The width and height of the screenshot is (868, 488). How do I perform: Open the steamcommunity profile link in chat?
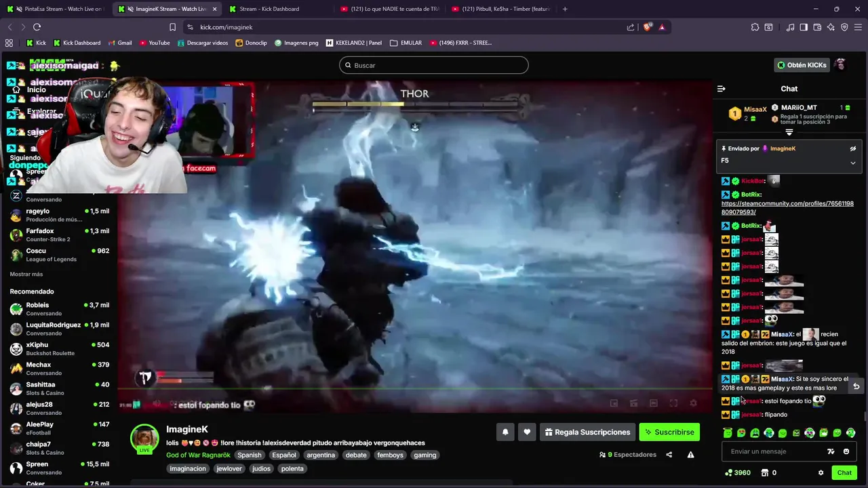click(x=787, y=207)
